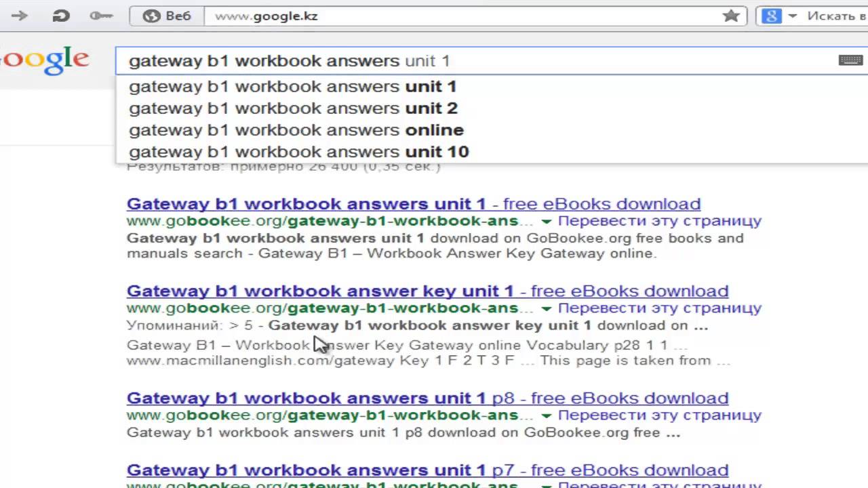Expand dropdown arrow beside first result URL

[546, 222]
